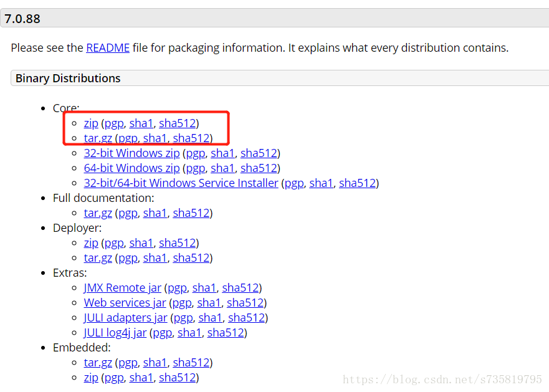Viewport: 549px width, 392px height.
Task: Open sha1 link for Deployer tar.gz
Action: pos(155,258)
